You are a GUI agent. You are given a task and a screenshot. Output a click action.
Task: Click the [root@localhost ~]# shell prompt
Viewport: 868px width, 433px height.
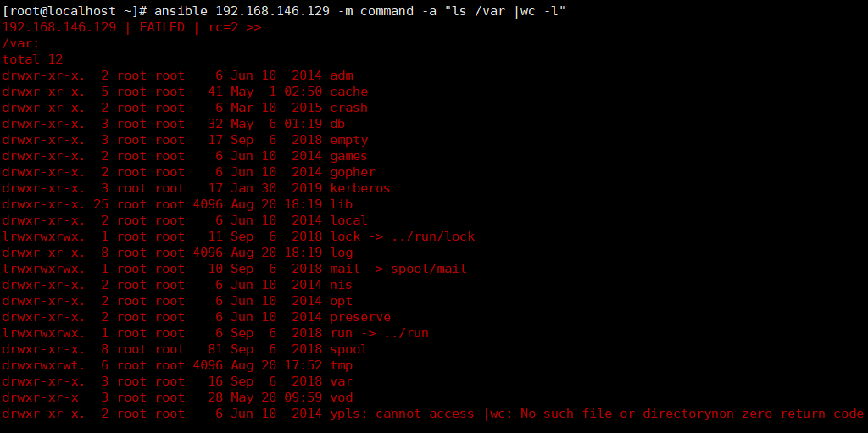pos(75,11)
